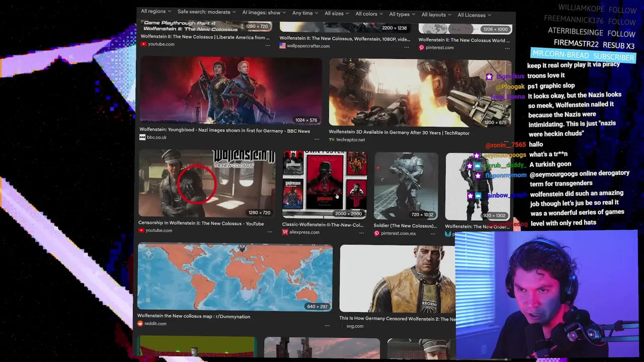Open the All sizes filter dropdown
644x362 pixels.
(337, 14)
